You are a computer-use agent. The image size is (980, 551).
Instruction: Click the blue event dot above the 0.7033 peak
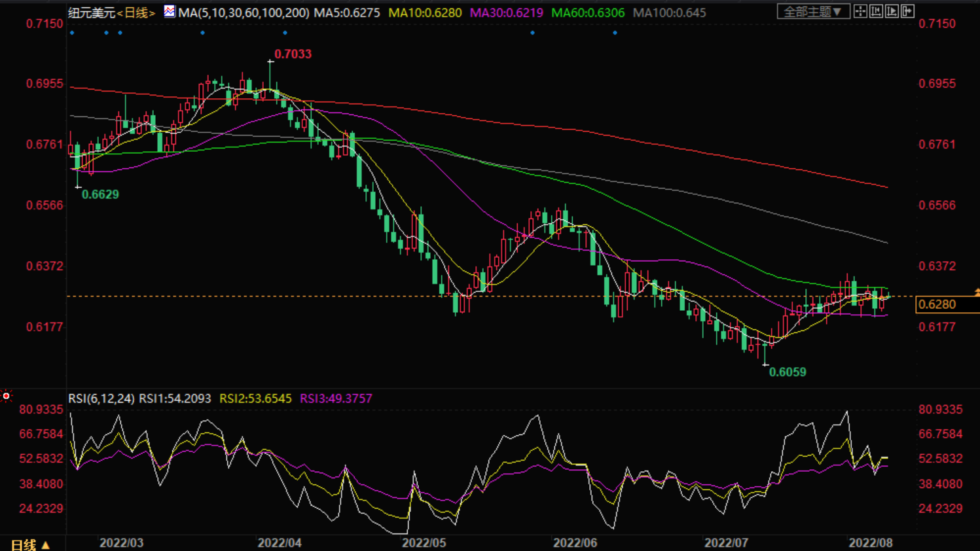285,33
